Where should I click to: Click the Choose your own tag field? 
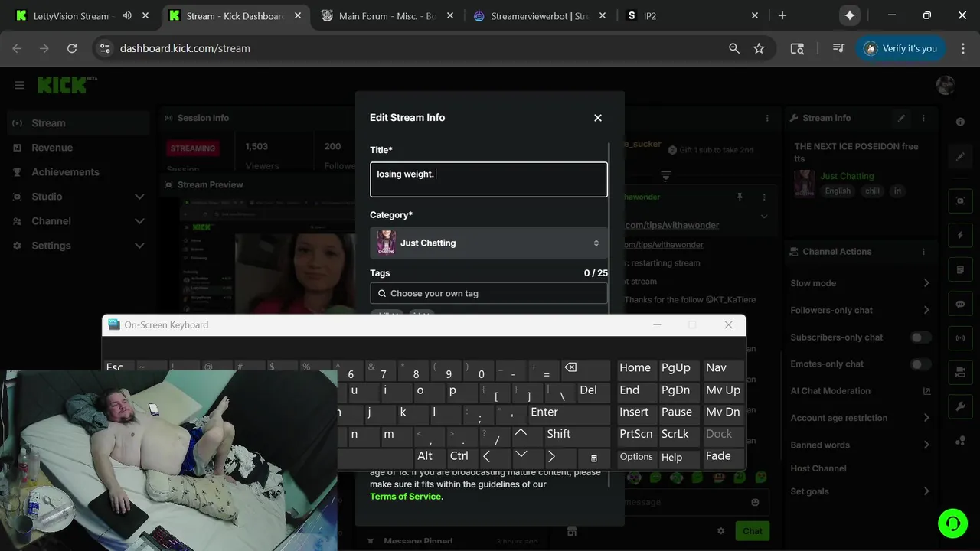coord(488,293)
